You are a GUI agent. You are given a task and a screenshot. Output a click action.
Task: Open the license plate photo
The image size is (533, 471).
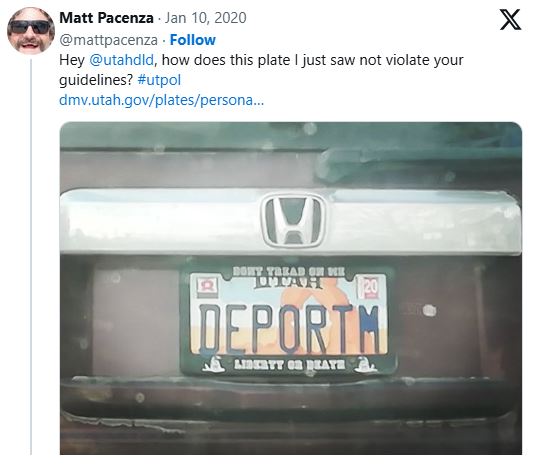pyautogui.click(x=291, y=288)
